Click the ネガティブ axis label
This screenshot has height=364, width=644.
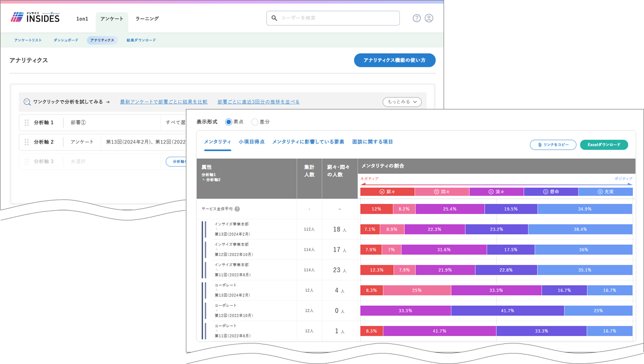coord(369,178)
